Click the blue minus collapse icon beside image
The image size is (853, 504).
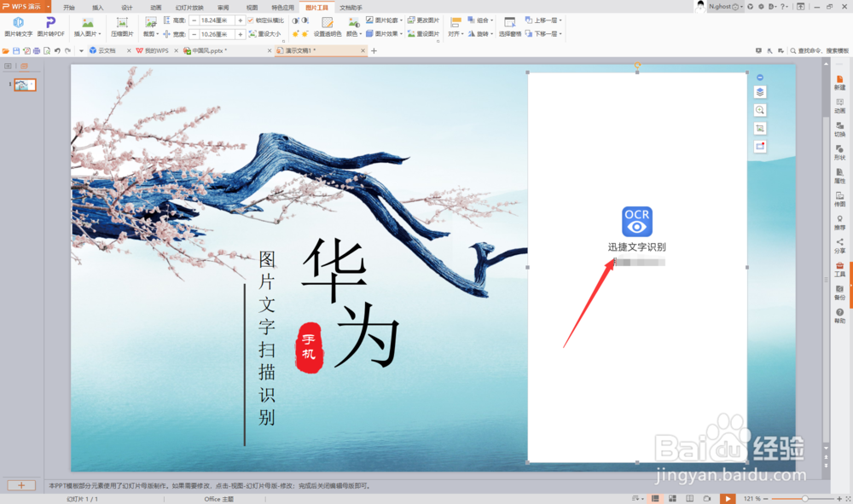(x=760, y=78)
